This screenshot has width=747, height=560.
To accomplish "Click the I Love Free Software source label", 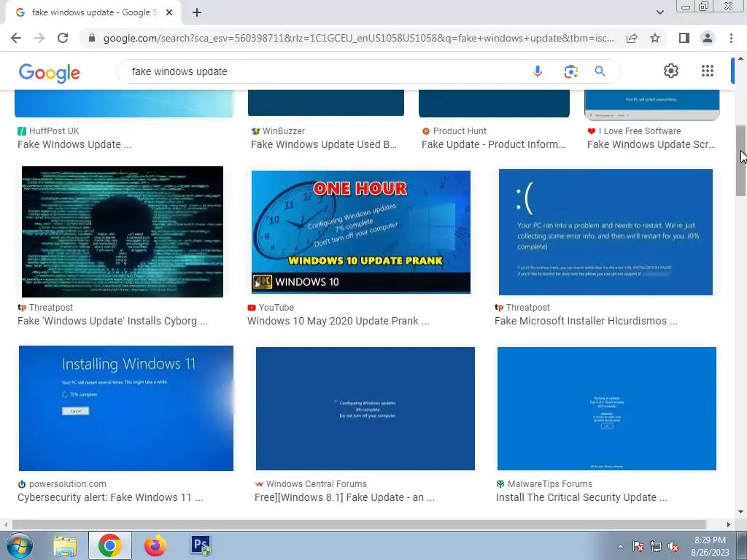I will point(640,131).
